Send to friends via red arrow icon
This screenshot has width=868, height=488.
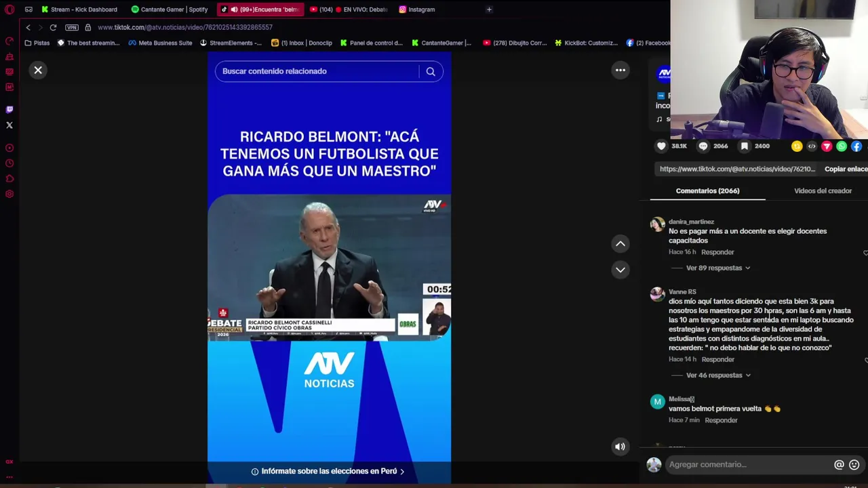pos(827,146)
